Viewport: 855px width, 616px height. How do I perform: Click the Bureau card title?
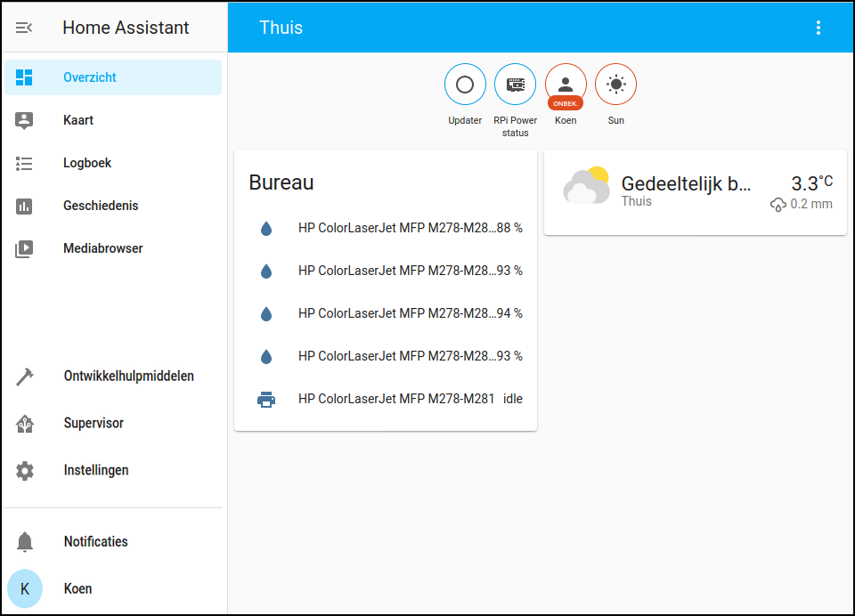[x=281, y=182]
